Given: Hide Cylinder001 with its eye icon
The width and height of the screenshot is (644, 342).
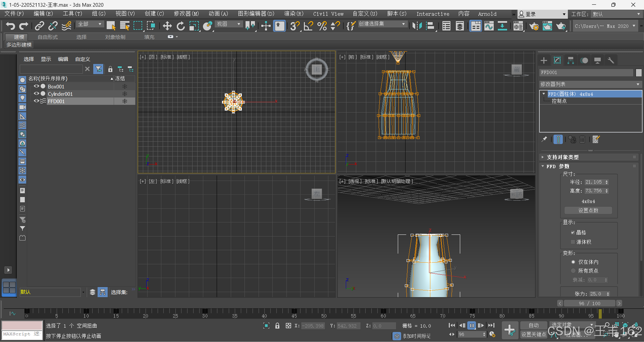Looking at the screenshot, I should pos(37,94).
